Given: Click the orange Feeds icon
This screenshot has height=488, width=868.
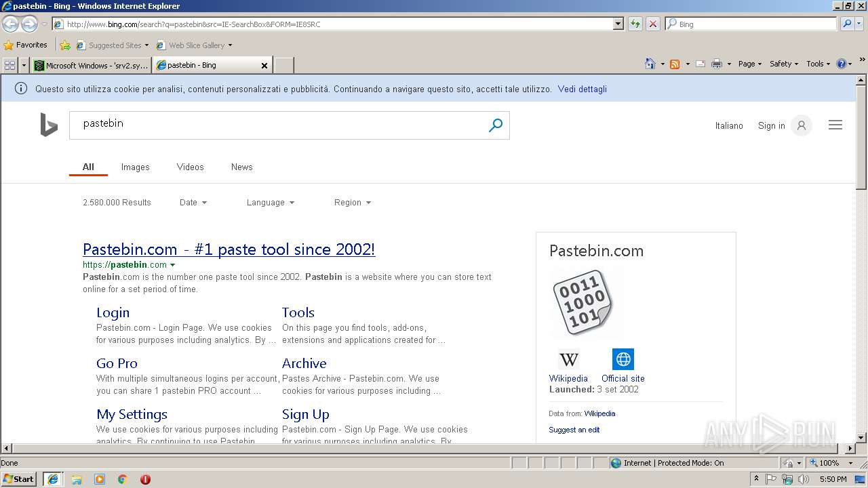Looking at the screenshot, I should pos(675,64).
